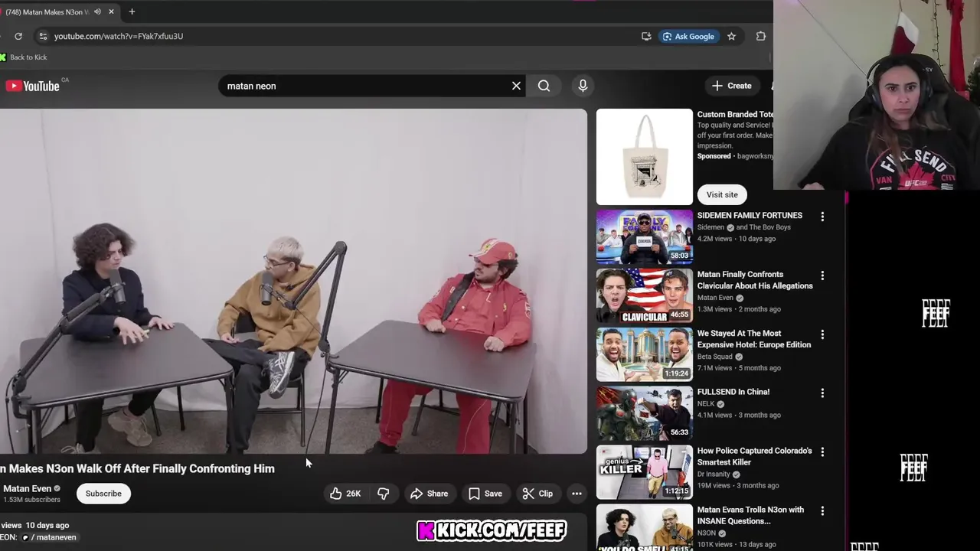Save the video to a playlist
Viewport: 980px width, 551px height.
point(485,494)
